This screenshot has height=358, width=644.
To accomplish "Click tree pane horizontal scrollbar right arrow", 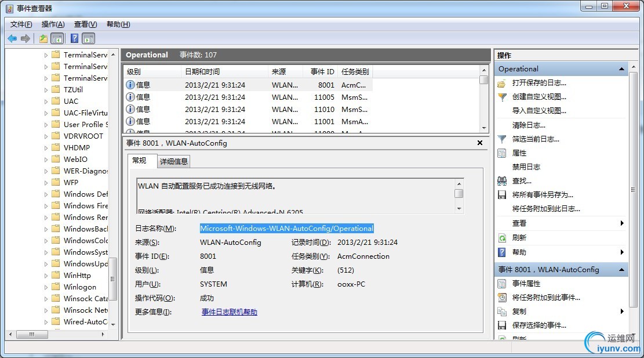I will 103,335.
